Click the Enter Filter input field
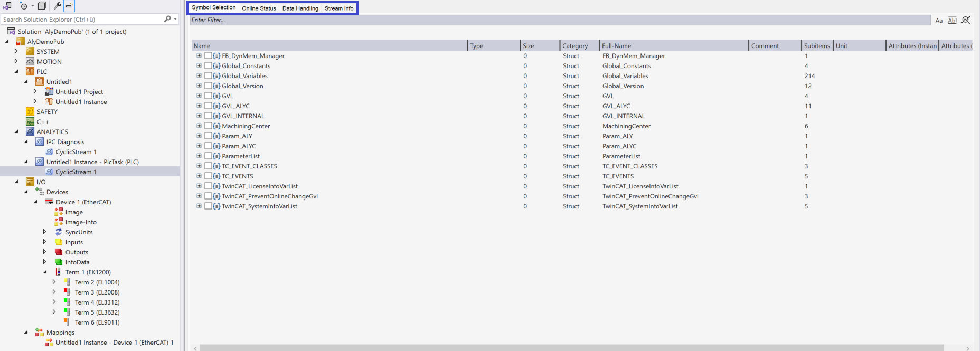 coord(560,20)
